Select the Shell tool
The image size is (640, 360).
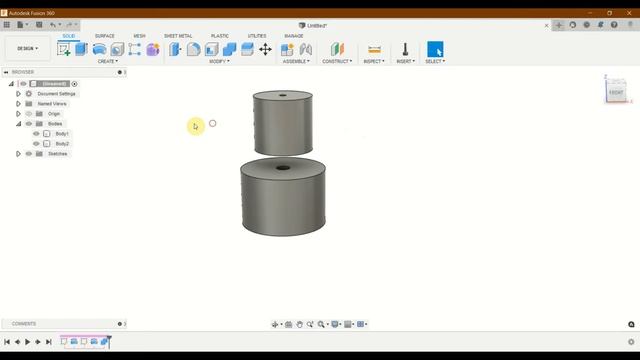pyautogui.click(x=211, y=49)
